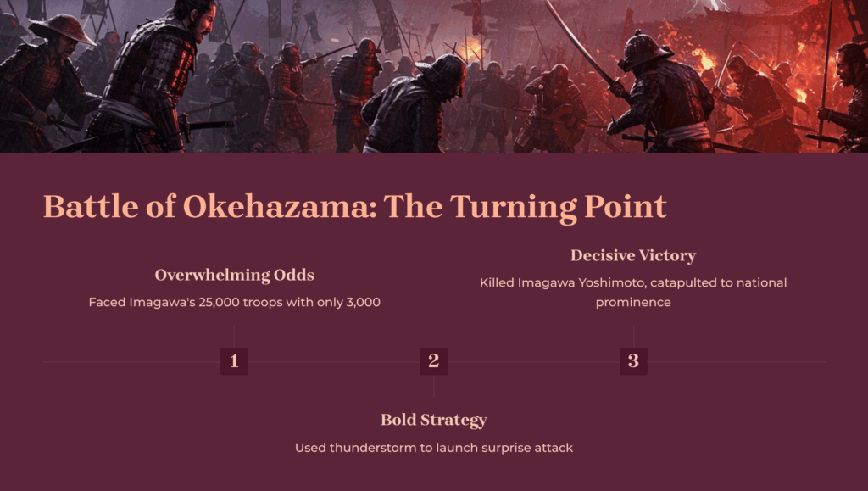868x491 pixels.
Task: Select the thunderstorm surprise attack text
Action: tap(433, 448)
